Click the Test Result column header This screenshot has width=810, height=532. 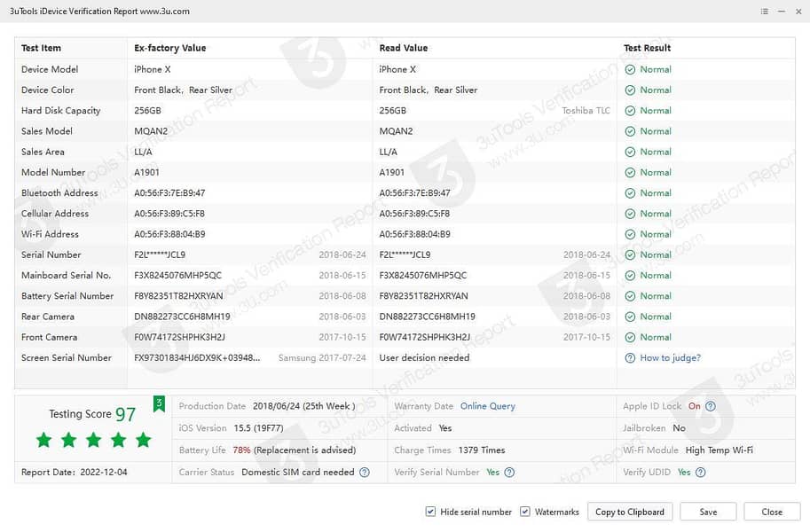647,48
